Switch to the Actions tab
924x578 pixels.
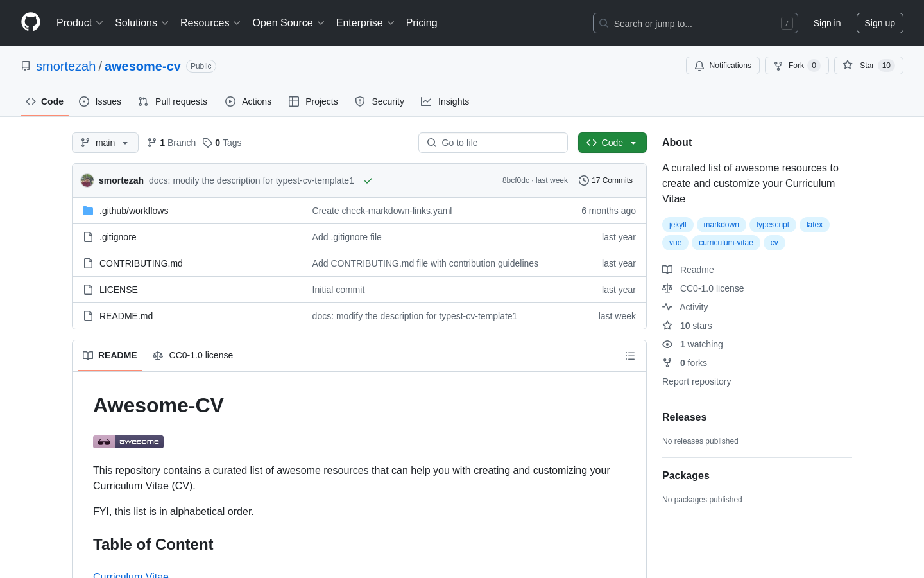tap(248, 101)
